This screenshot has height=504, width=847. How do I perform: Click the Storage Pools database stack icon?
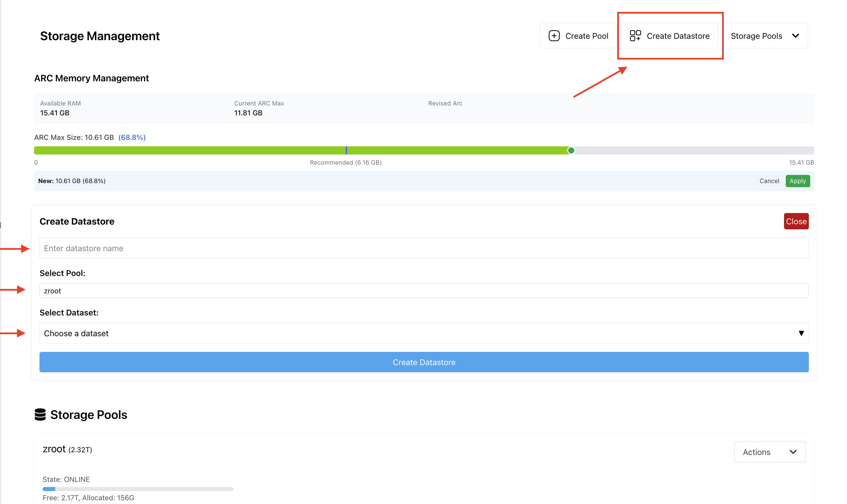point(40,414)
